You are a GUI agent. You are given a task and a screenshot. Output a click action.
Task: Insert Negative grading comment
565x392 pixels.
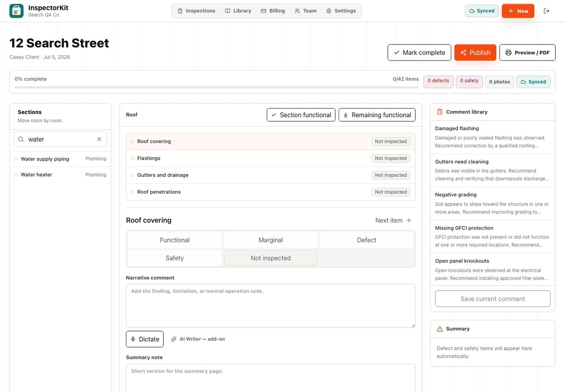point(493,203)
